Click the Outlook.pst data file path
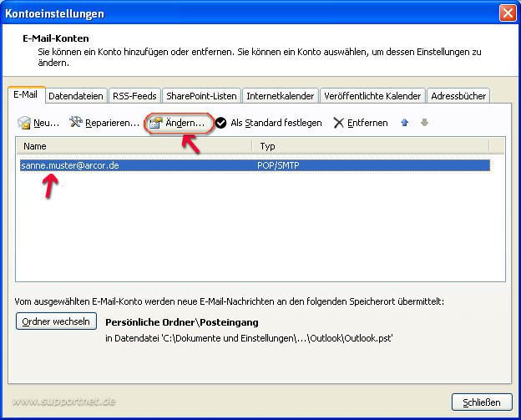The height and width of the screenshot is (420, 521). tap(249, 338)
